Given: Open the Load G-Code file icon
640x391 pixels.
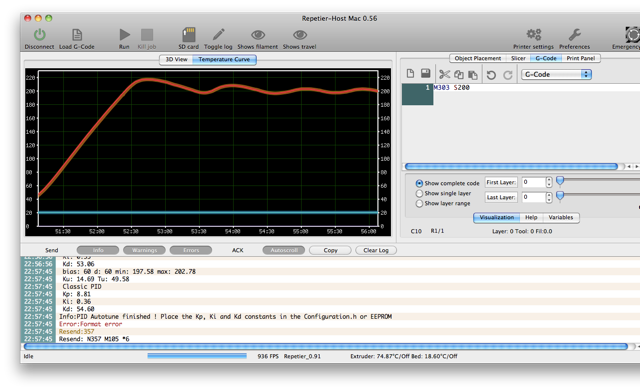Looking at the screenshot, I should pos(77,35).
